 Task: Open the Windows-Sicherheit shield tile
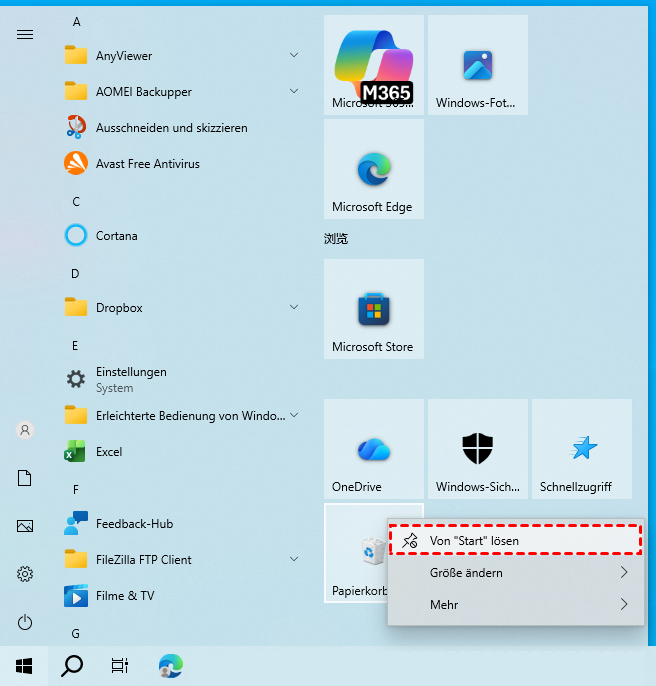(477, 449)
